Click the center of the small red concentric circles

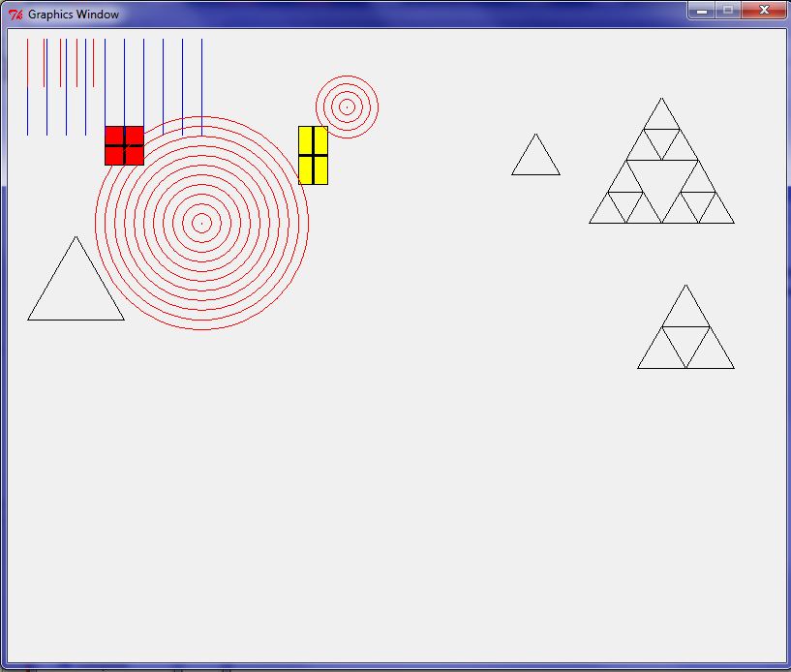(347, 107)
